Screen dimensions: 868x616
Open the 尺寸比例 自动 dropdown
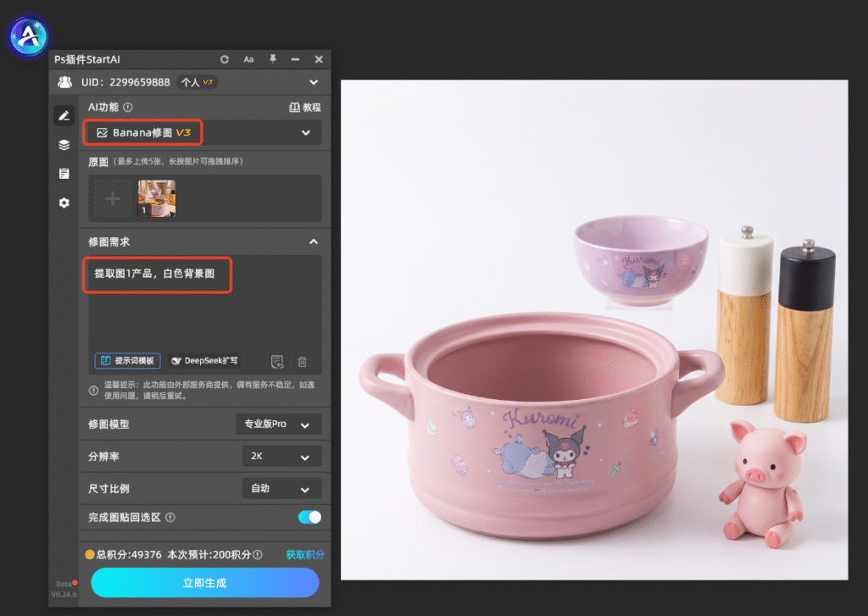click(281, 488)
